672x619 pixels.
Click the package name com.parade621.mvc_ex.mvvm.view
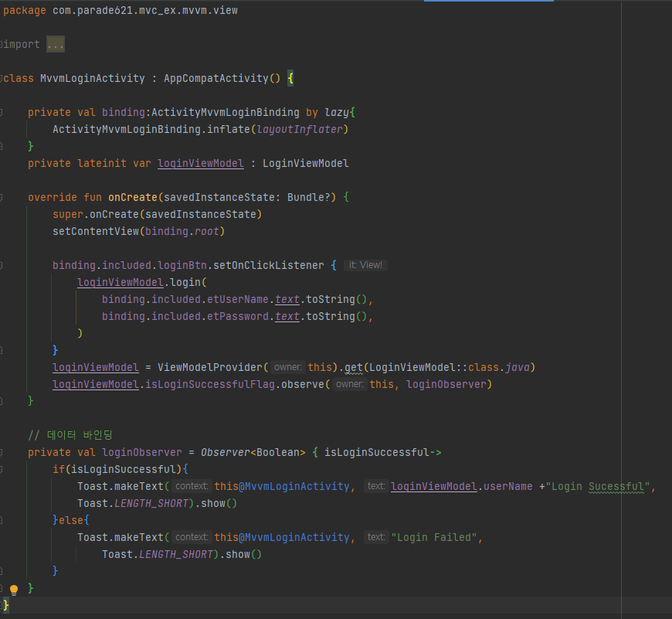coord(145,10)
